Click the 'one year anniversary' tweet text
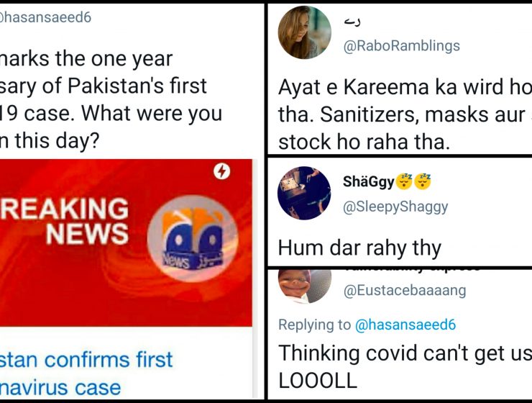Screen dimensions: 532x403 [111, 99]
